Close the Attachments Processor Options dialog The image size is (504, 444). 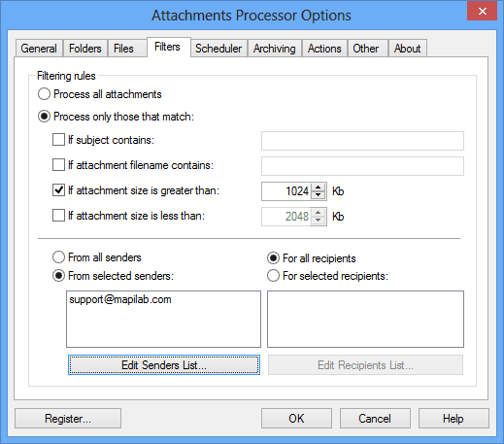[x=482, y=12]
